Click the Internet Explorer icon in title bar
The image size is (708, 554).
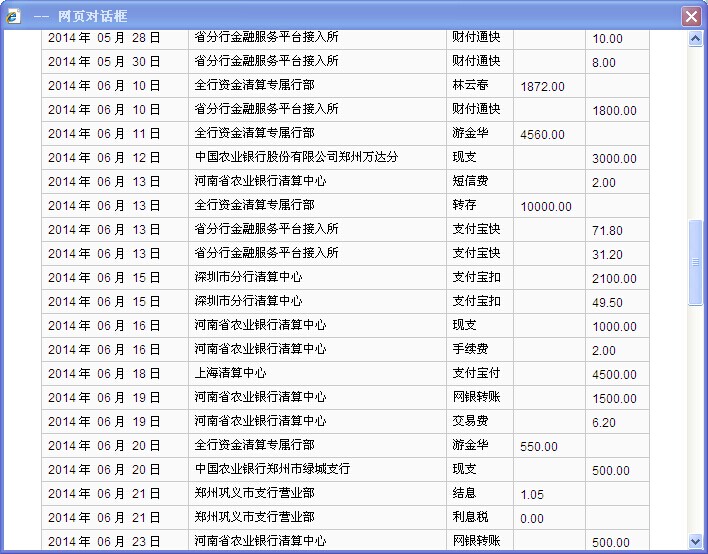13,17
